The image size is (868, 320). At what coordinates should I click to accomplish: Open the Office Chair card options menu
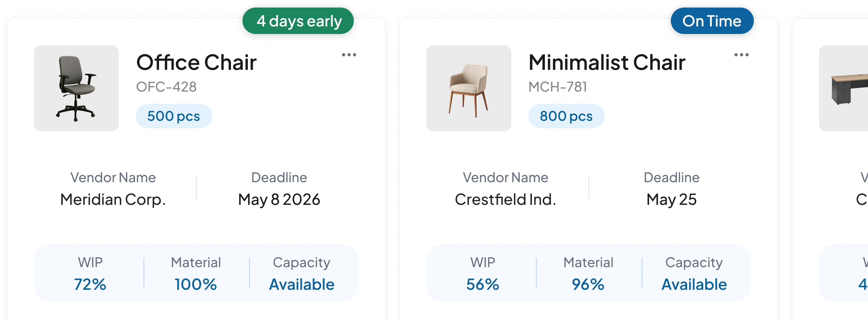click(349, 55)
